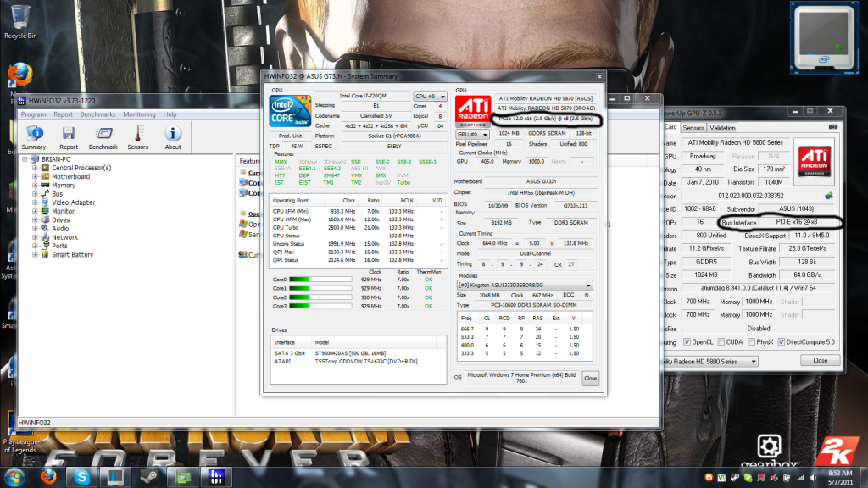The width and height of the screenshot is (868, 488).
Task: Switch to HWiNFO32 taskbar button
Action: point(216,476)
